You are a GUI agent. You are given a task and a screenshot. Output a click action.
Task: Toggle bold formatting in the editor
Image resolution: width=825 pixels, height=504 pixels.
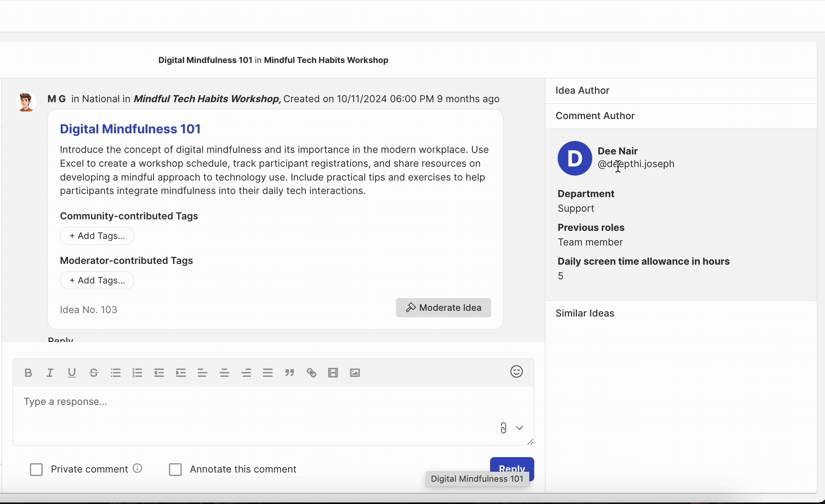click(28, 373)
